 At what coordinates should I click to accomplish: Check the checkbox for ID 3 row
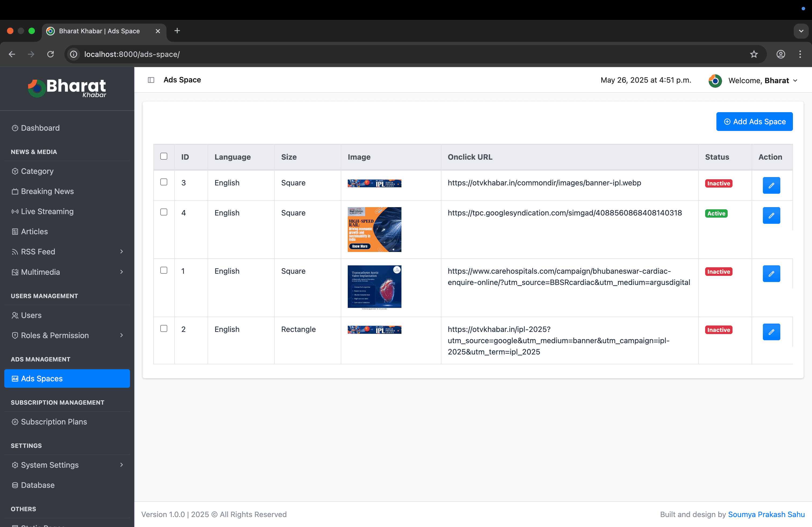point(164,182)
